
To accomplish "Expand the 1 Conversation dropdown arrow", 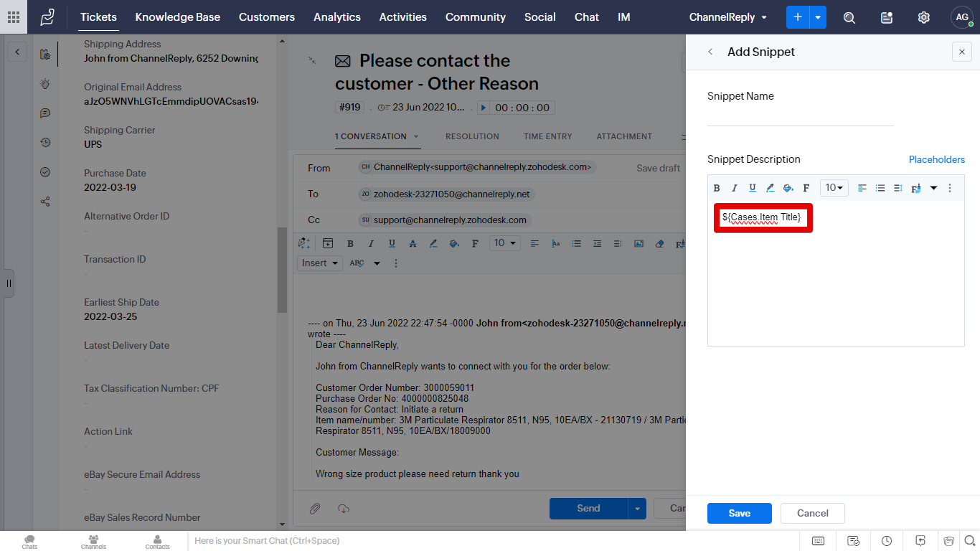I will pyautogui.click(x=416, y=136).
